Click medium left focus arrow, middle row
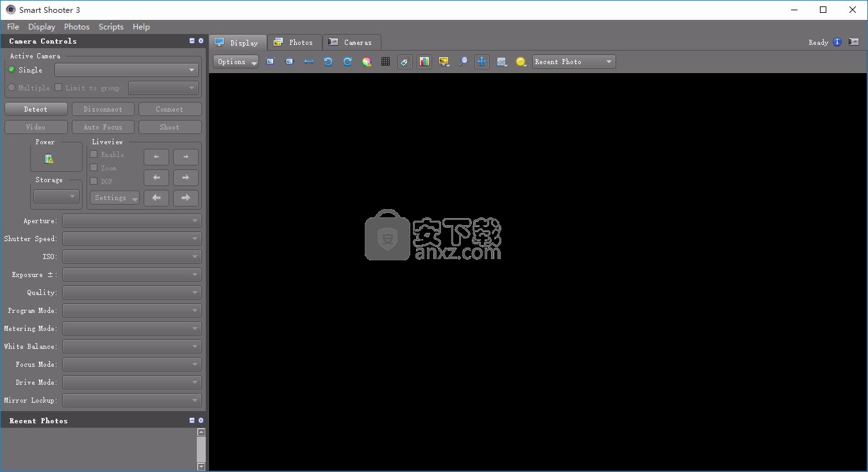 156,178
